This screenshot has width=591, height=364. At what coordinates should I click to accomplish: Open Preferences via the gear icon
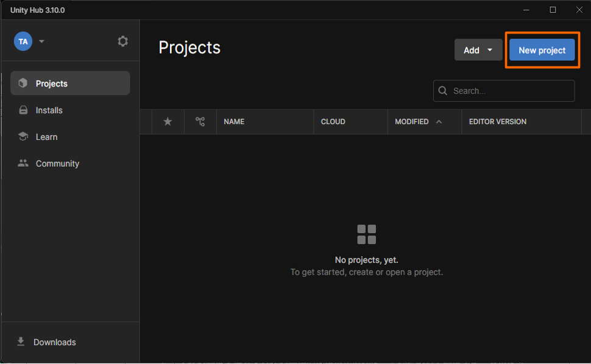(122, 41)
